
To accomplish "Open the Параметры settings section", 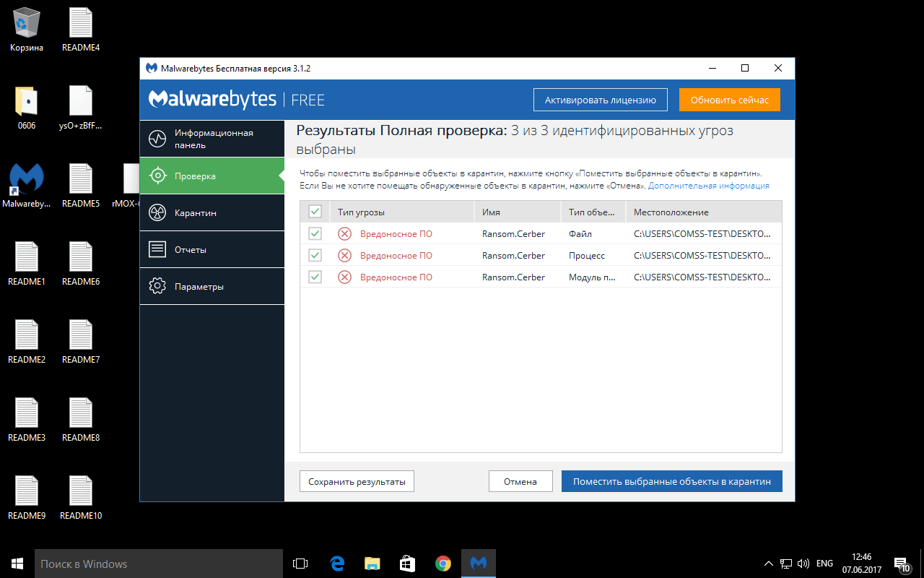I will [x=212, y=286].
